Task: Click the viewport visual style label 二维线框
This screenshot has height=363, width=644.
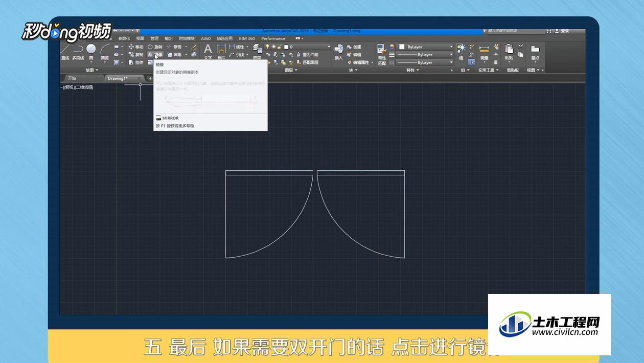Action: pyautogui.click(x=84, y=87)
